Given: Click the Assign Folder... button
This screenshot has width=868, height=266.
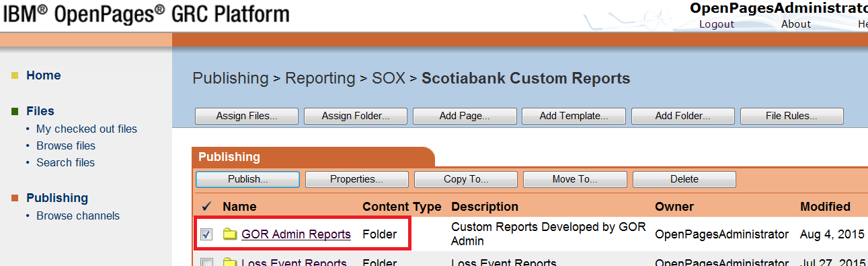Looking at the screenshot, I should pos(356,116).
